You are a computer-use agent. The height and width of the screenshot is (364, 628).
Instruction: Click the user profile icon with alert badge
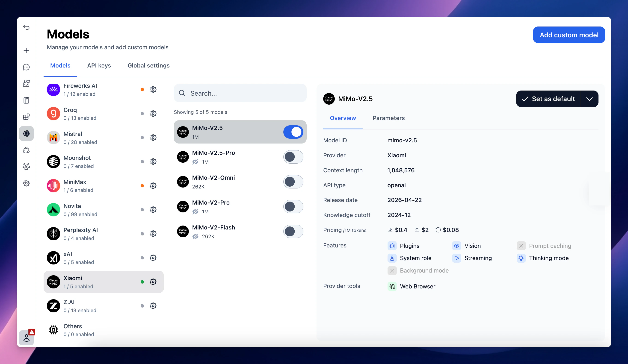click(27, 338)
